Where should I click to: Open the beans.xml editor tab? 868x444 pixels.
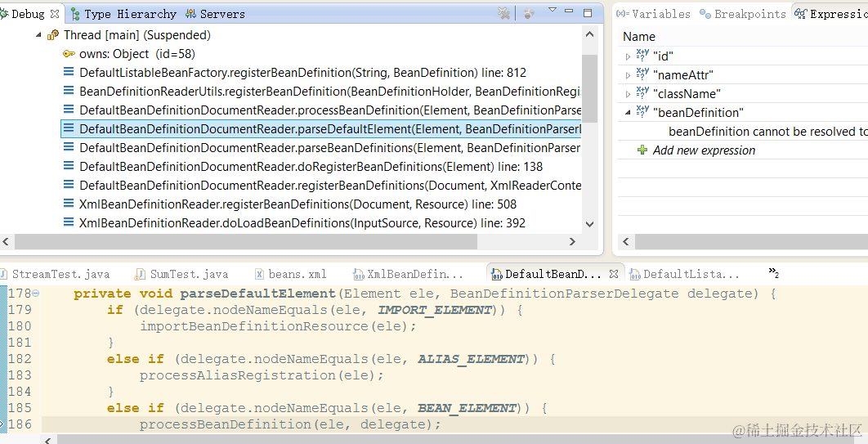coord(291,274)
